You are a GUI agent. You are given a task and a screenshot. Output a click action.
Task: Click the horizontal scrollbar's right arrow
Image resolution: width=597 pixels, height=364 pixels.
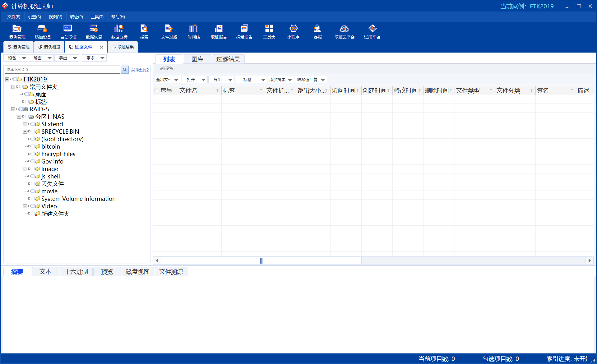(589, 260)
